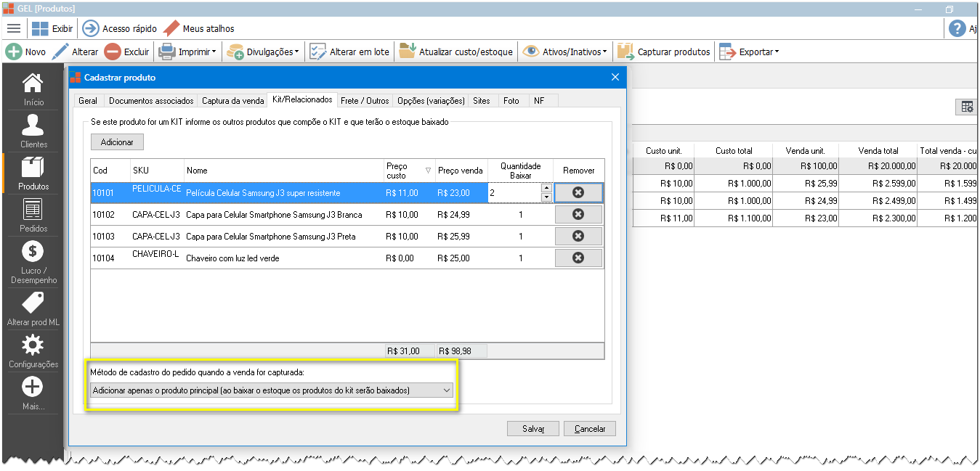Click Atualizar custo/estoque

pos(456,52)
